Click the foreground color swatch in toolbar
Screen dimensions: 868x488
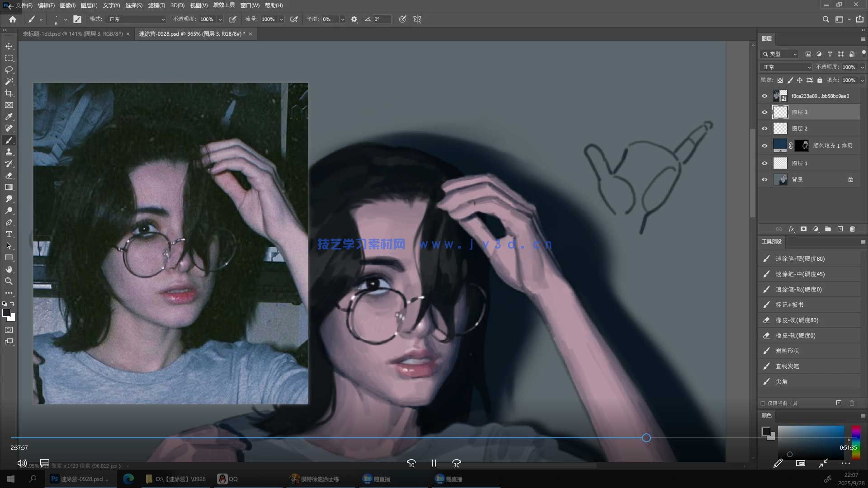(6, 313)
